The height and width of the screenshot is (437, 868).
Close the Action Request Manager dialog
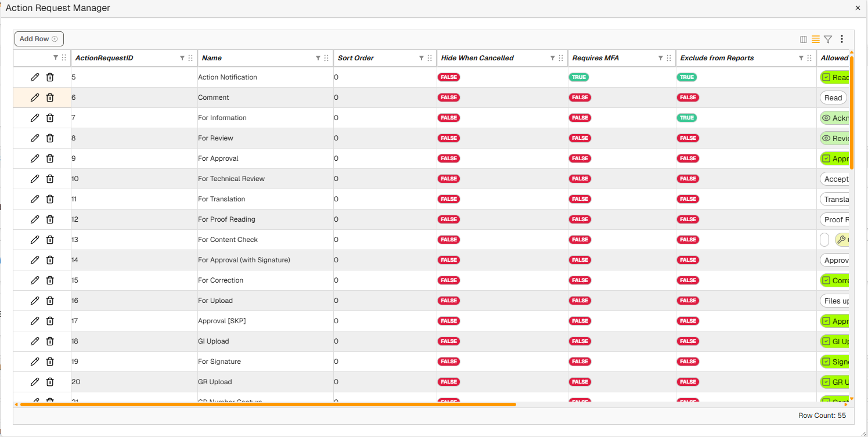pos(858,8)
